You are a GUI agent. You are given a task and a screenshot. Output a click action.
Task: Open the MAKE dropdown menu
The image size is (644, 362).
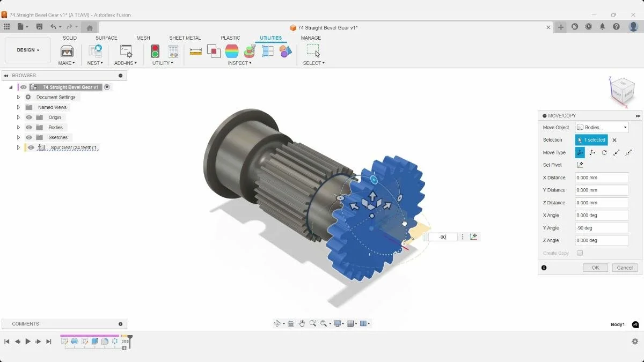tap(67, 63)
